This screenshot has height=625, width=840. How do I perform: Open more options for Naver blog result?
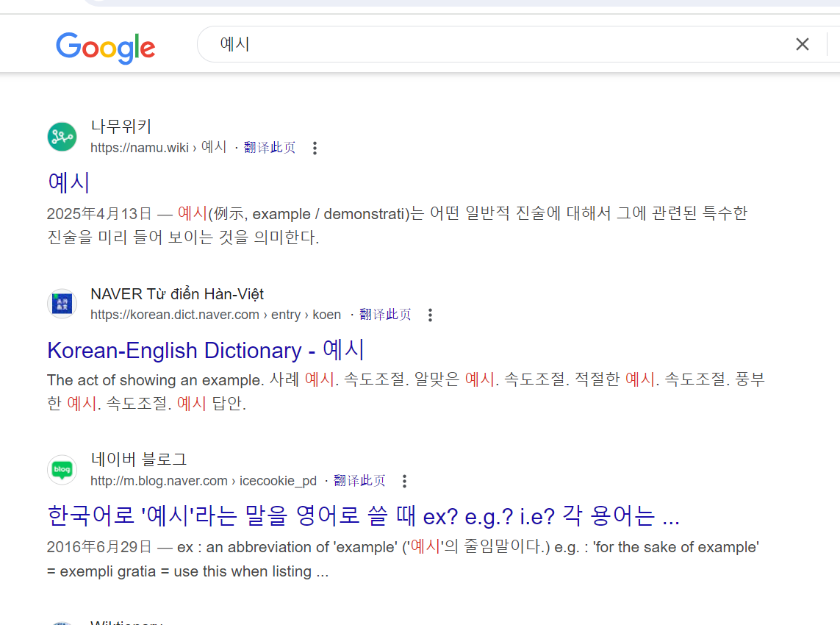pos(404,482)
